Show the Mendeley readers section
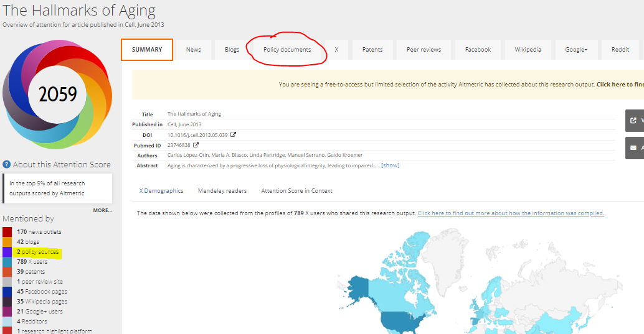 coord(222,191)
